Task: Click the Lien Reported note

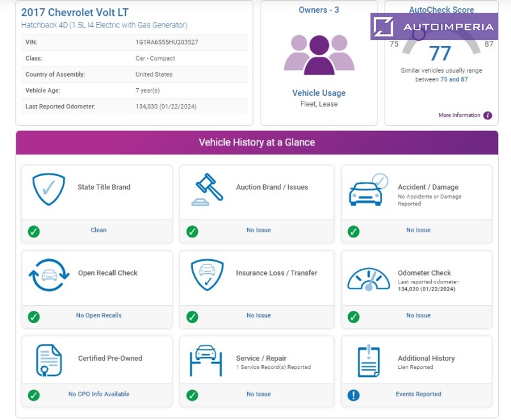Action: (416, 367)
